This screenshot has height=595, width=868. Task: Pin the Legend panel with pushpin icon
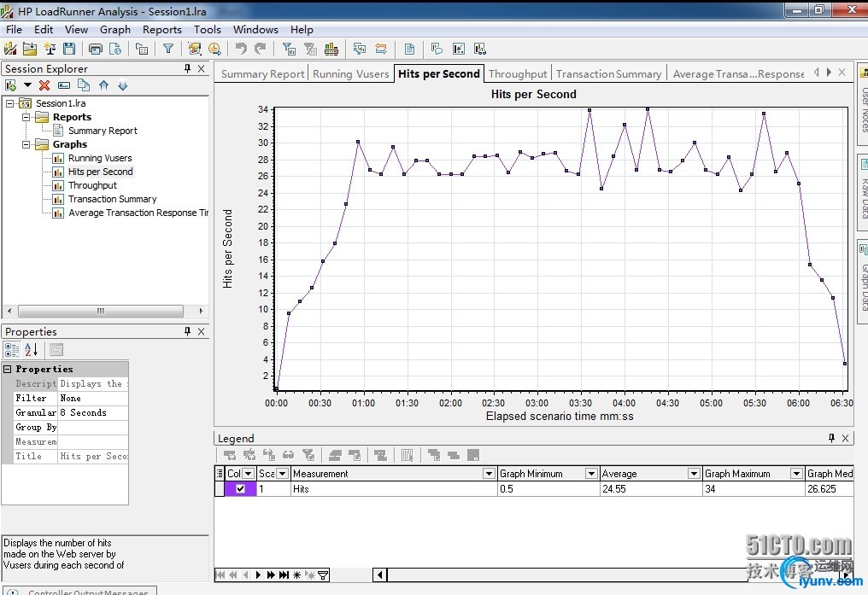pyautogui.click(x=831, y=438)
